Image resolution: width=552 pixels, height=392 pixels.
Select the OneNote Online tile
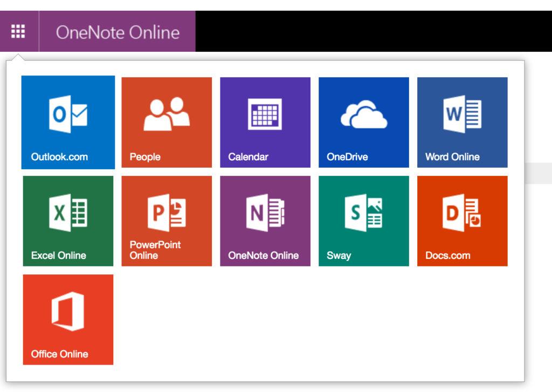265,221
